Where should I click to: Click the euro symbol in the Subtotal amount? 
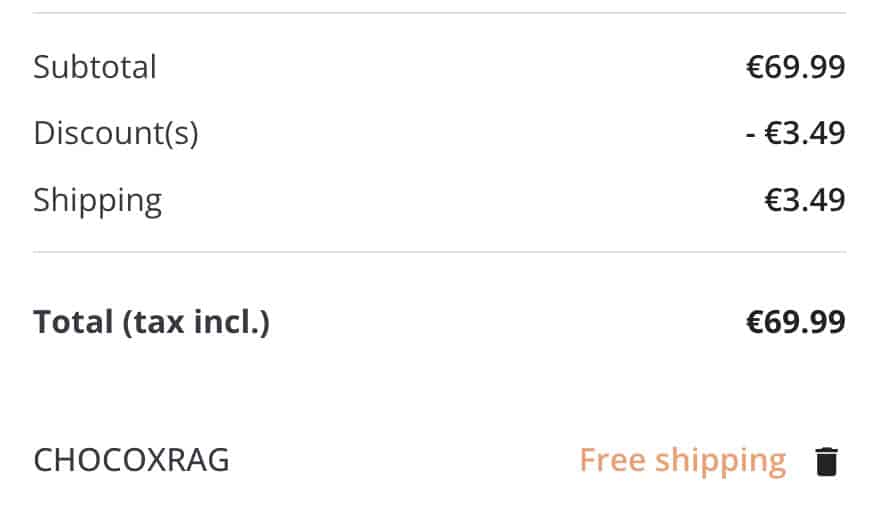(755, 68)
